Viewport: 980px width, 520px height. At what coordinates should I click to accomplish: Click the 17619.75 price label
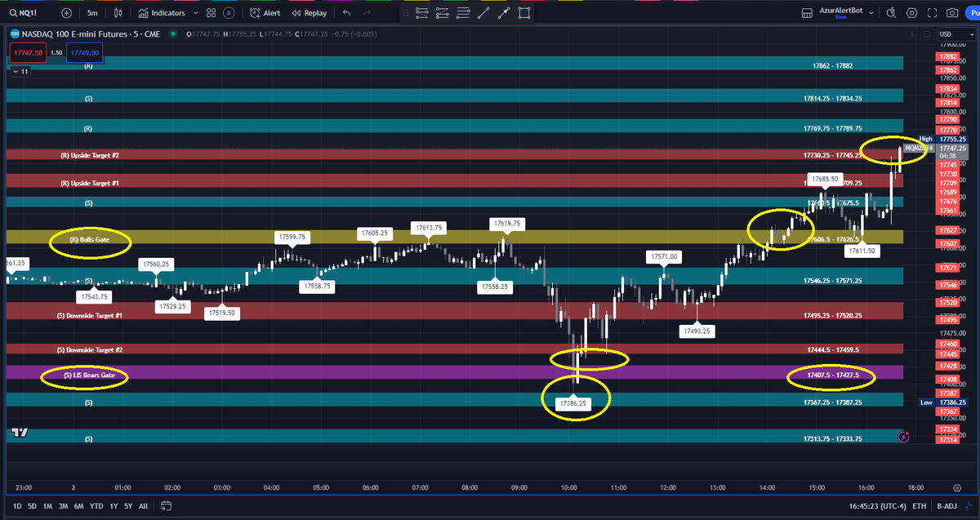(x=507, y=223)
